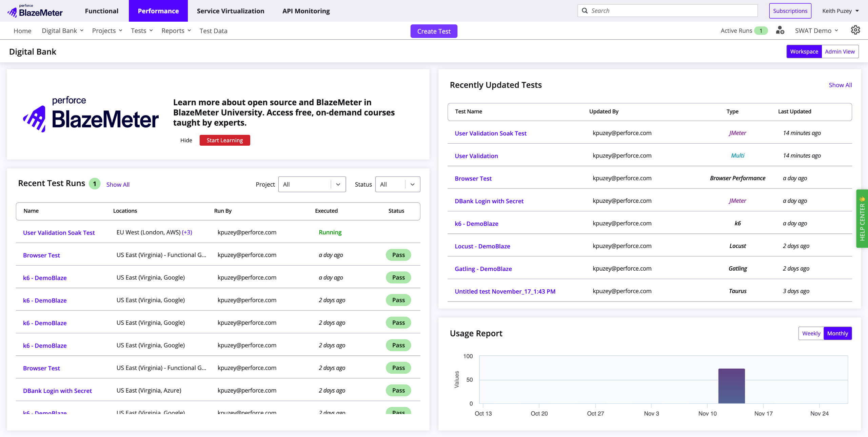Click the BlazeMeter logo in header
Viewport: 868px width, 437px height.
(35, 11)
